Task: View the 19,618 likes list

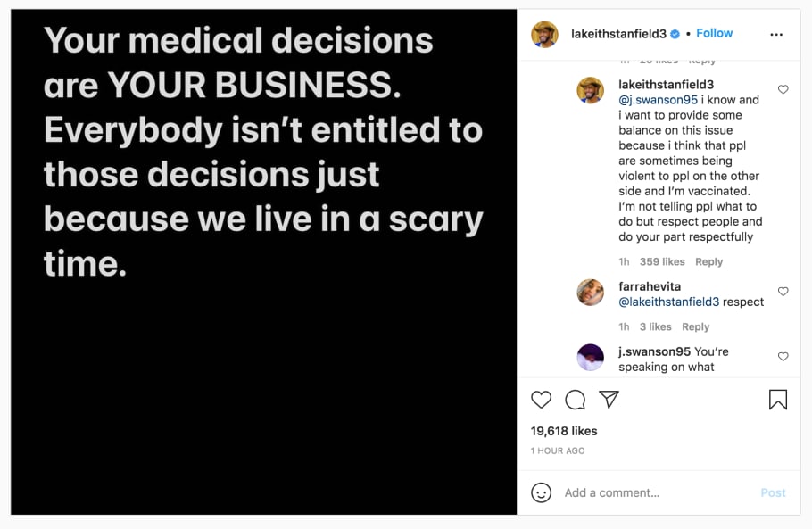Action: click(564, 431)
